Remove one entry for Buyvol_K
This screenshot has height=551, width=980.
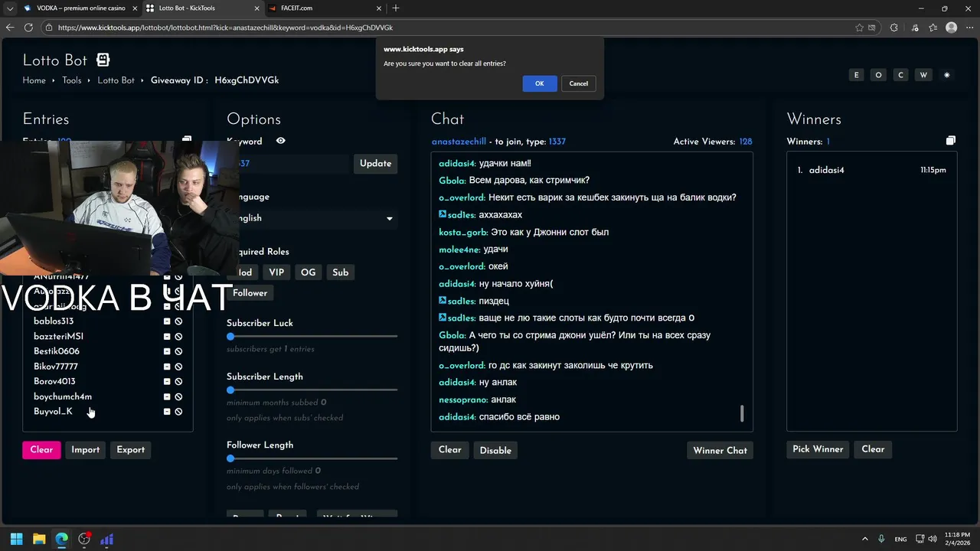coord(167,412)
